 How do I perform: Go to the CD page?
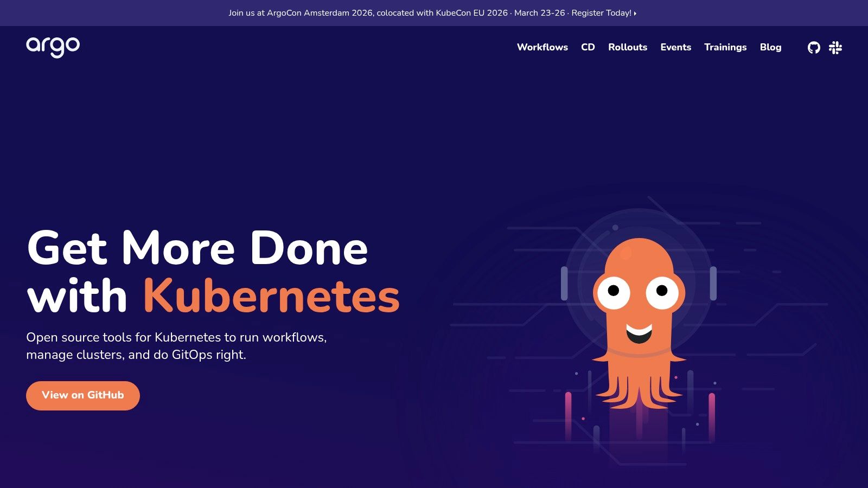[x=588, y=47]
